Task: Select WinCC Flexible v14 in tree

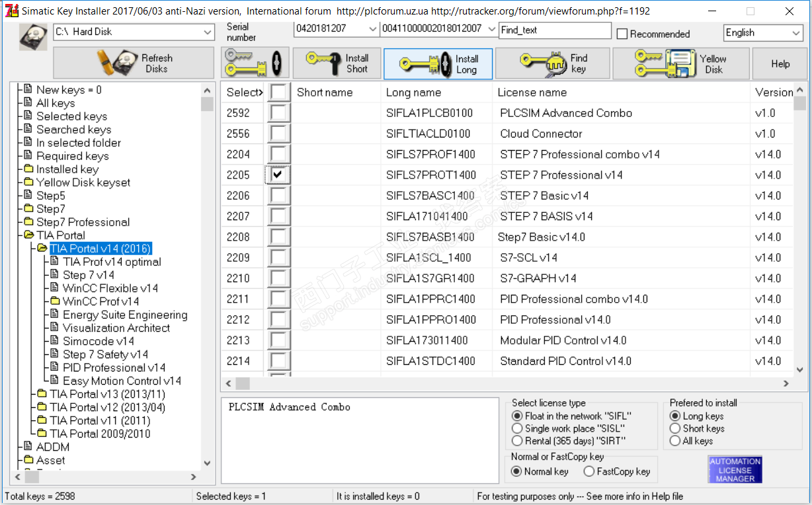Action: pyautogui.click(x=110, y=288)
